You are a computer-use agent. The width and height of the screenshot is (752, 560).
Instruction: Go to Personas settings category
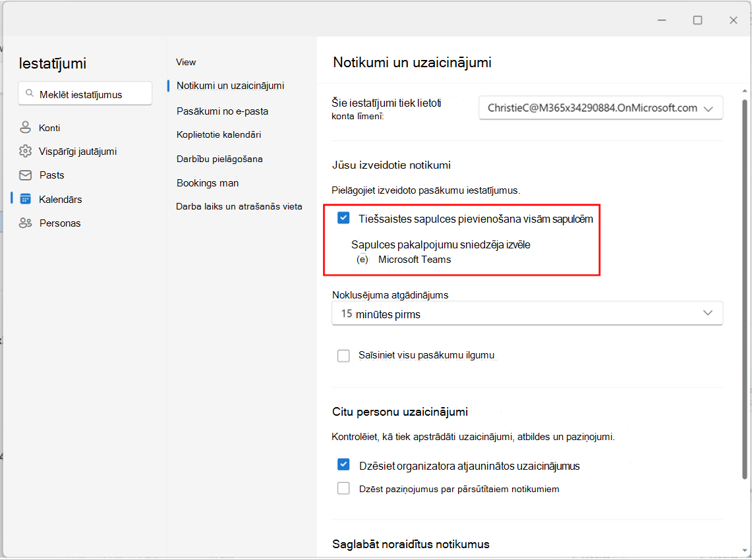[x=60, y=223]
